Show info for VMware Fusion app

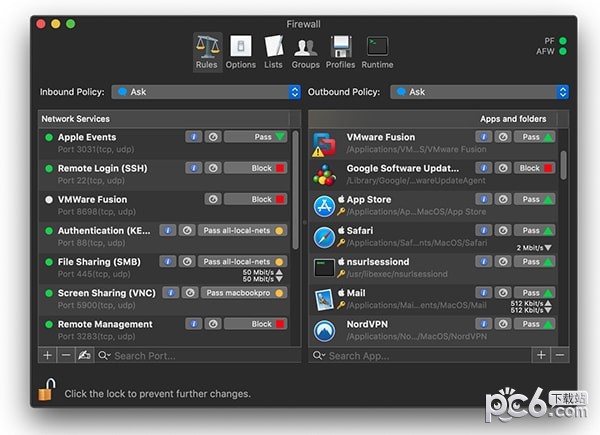[x=484, y=137]
